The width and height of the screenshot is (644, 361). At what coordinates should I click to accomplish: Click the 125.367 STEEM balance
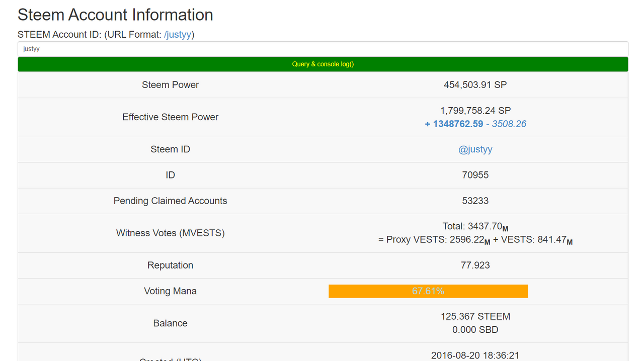tap(475, 317)
